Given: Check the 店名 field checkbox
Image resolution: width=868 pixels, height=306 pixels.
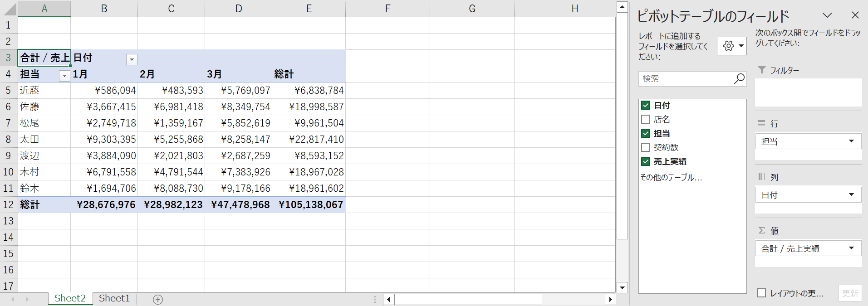Looking at the screenshot, I should coord(646,119).
